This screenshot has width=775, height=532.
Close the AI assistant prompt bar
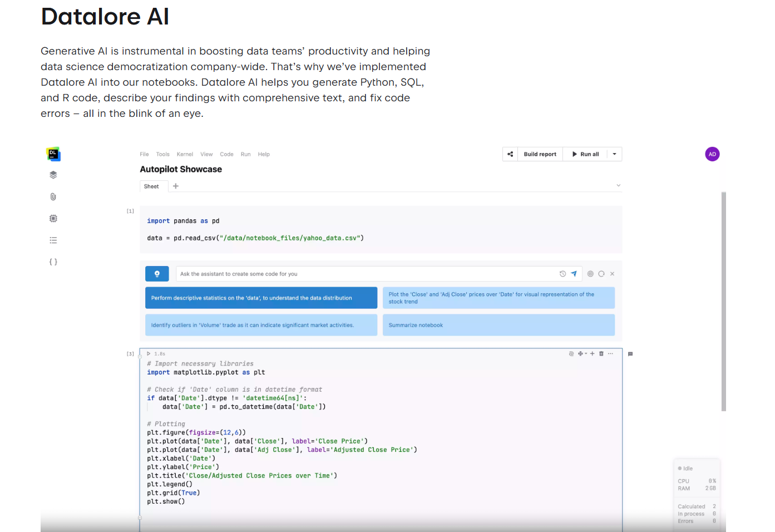tap(612, 274)
